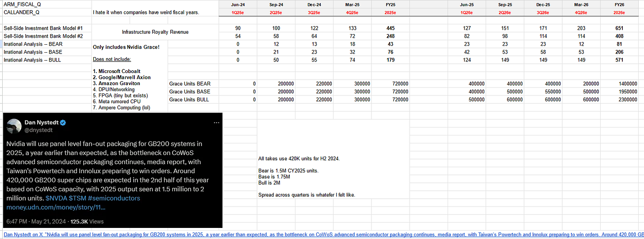This screenshot has width=644, height=239.
Task: Click Dan Nystedt's profile avatar in tweet
Action: pos(15,126)
